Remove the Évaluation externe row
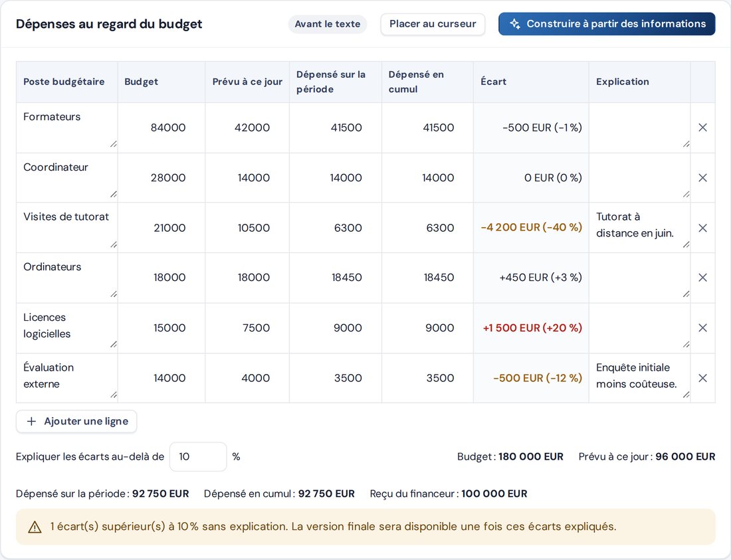The height and width of the screenshot is (560, 731). 702,378
